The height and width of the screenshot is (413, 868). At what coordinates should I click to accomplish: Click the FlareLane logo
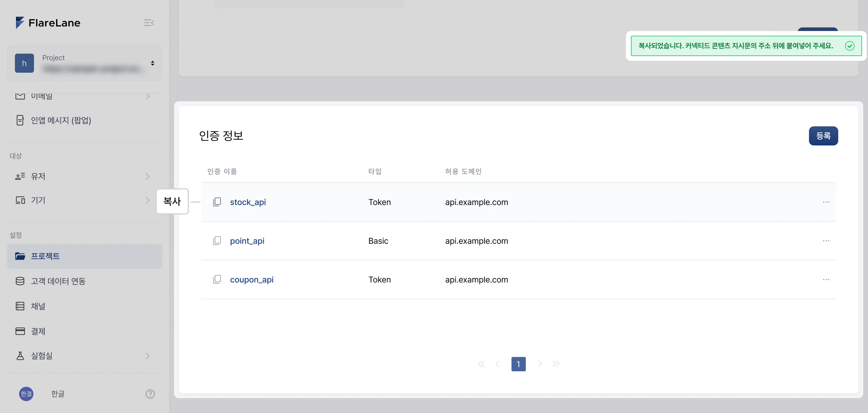[x=48, y=23]
